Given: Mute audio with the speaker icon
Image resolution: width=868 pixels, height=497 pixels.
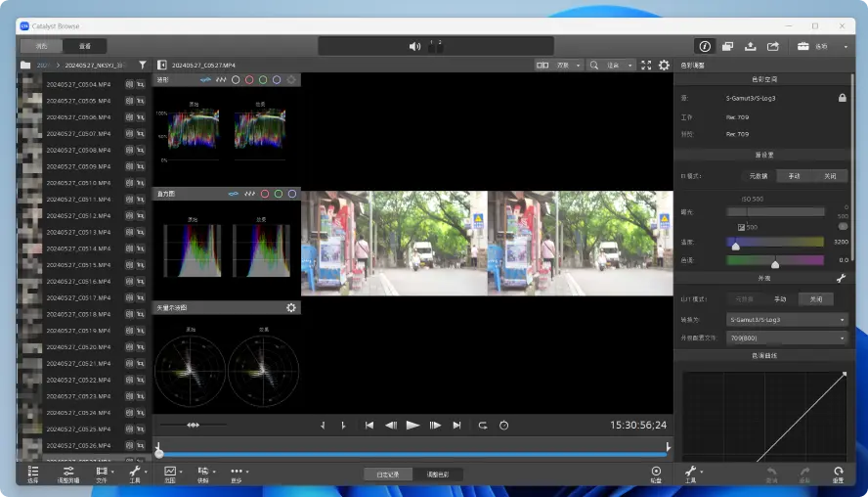Looking at the screenshot, I should coord(414,47).
